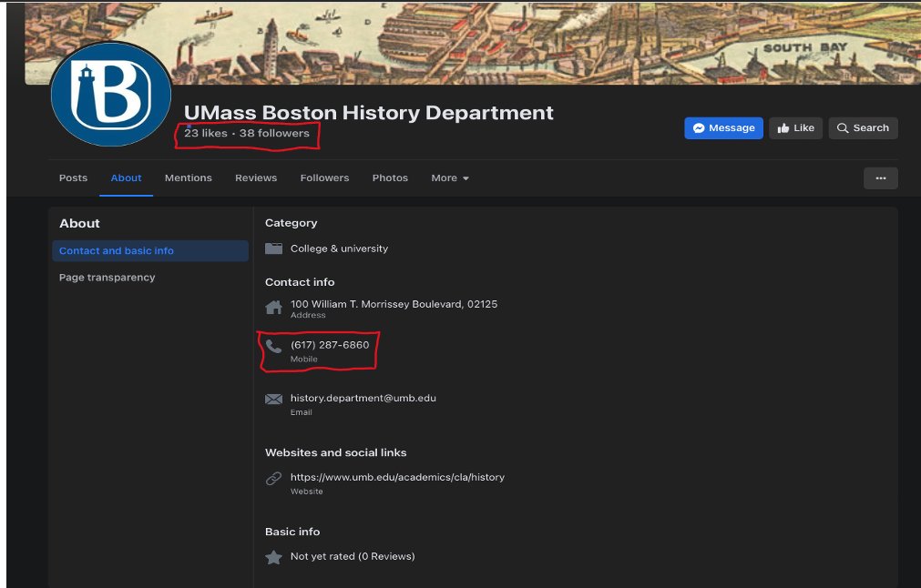Screen dimensions: 921x588
Task: Open Page transparency section
Action: [107, 277]
